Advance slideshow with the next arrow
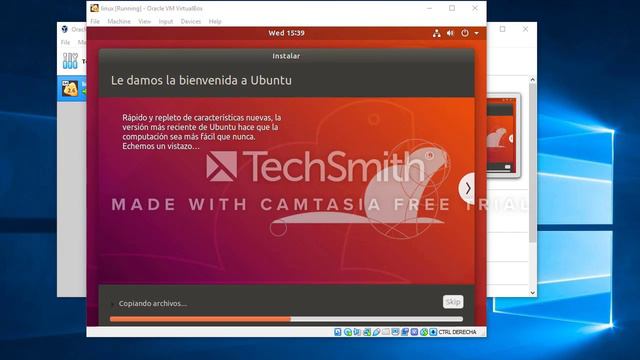Screen dimensions: 640x360 pyautogui.click(x=467, y=188)
